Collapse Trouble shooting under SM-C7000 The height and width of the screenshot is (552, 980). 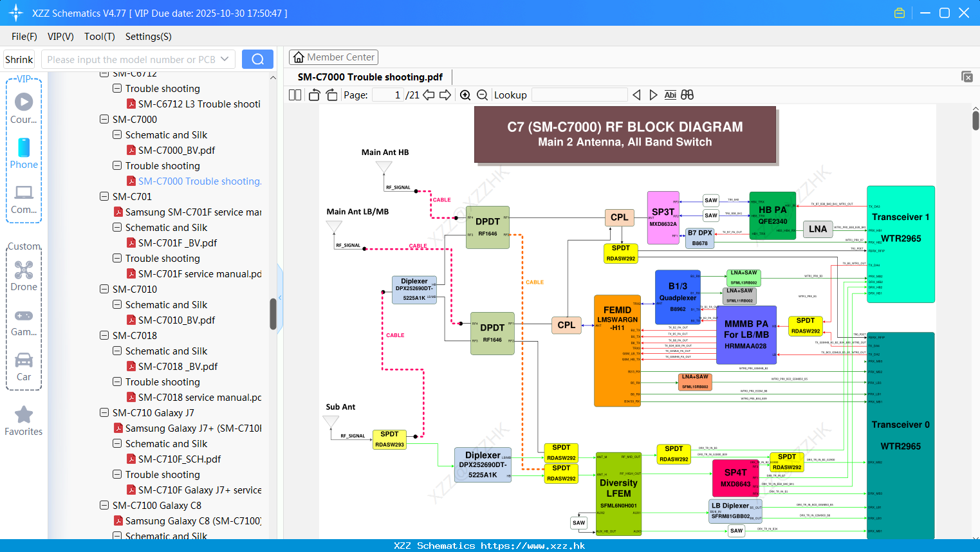point(117,165)
